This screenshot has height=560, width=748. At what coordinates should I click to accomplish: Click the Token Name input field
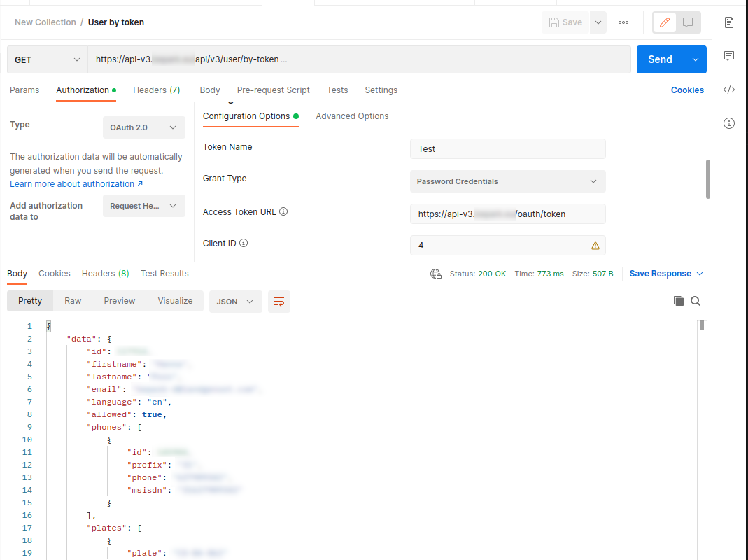point(507,149)
